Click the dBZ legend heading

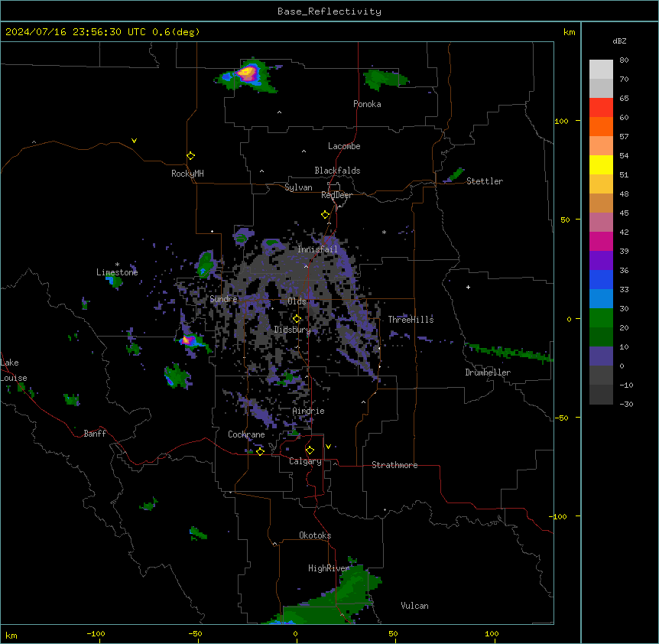click(x=619, y=41)
